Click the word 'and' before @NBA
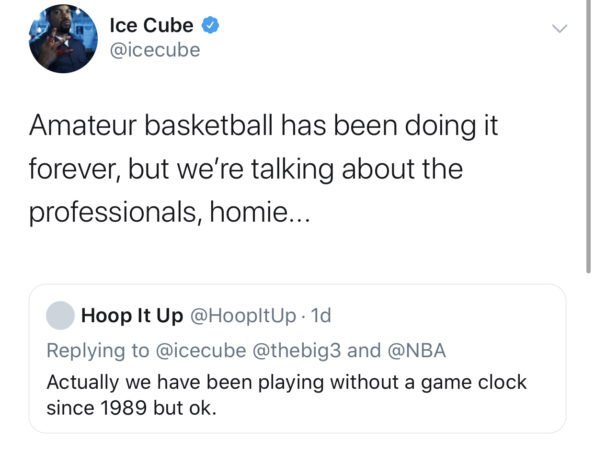The height and width of the screenshot is (452, 595). coord(364,350)
